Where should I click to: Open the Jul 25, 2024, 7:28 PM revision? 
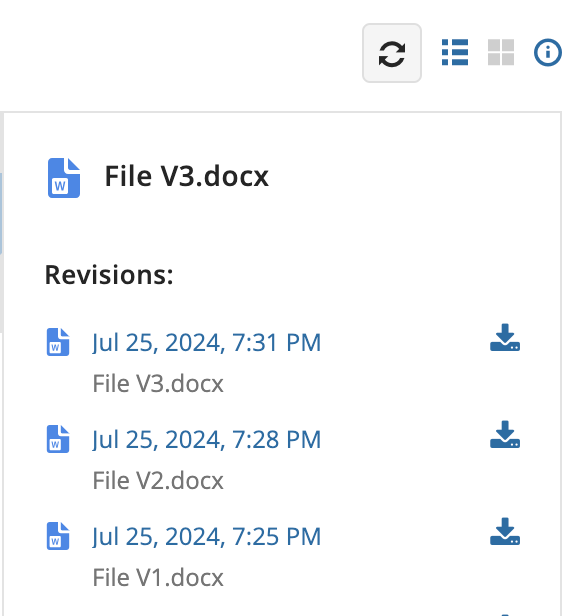[x=207, y=439]
